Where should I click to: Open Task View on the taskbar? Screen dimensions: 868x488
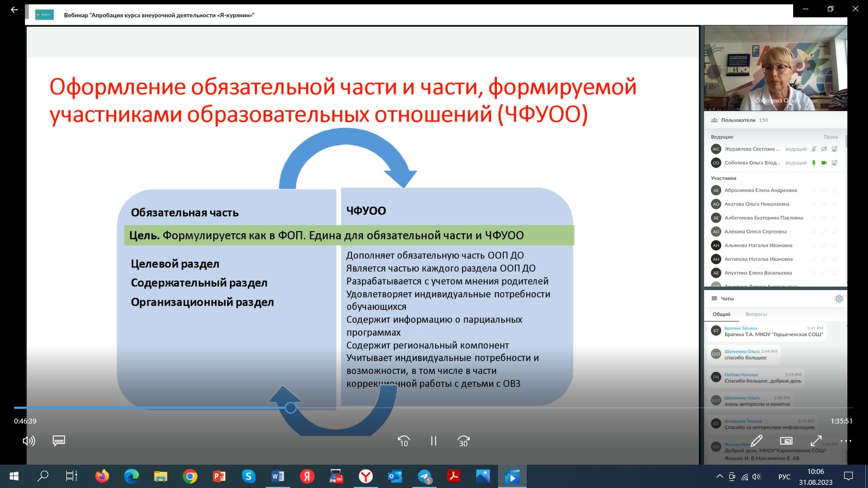tap(71, 477)
